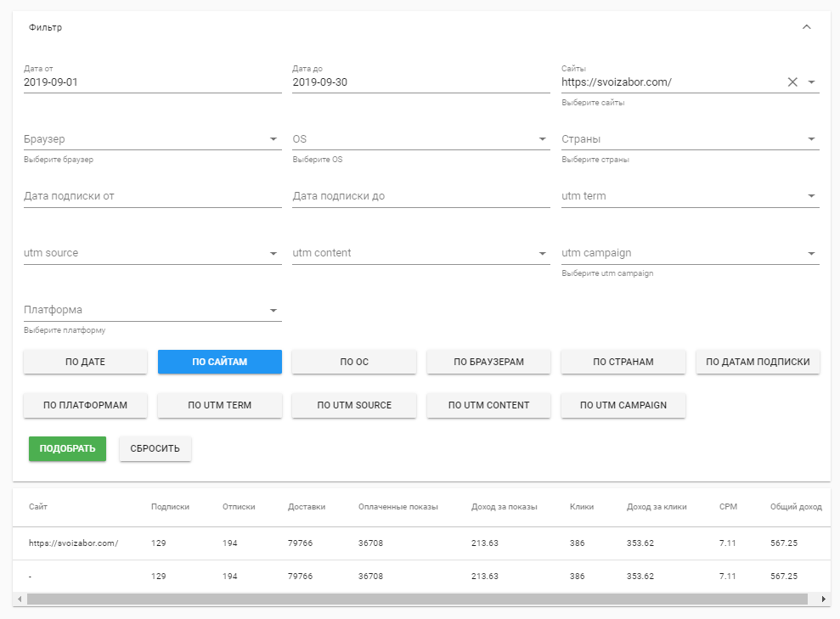Toggle the ПО САЙТАМ grouping button
The image size is (840, 619).
(219, 362)
